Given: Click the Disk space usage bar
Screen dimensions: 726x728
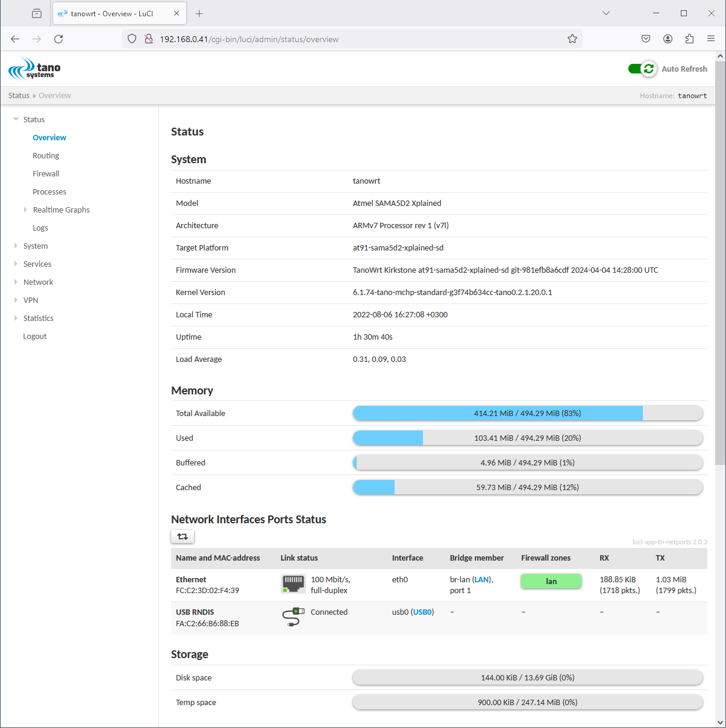Looking at the screenshot, I should coord(528,677).
